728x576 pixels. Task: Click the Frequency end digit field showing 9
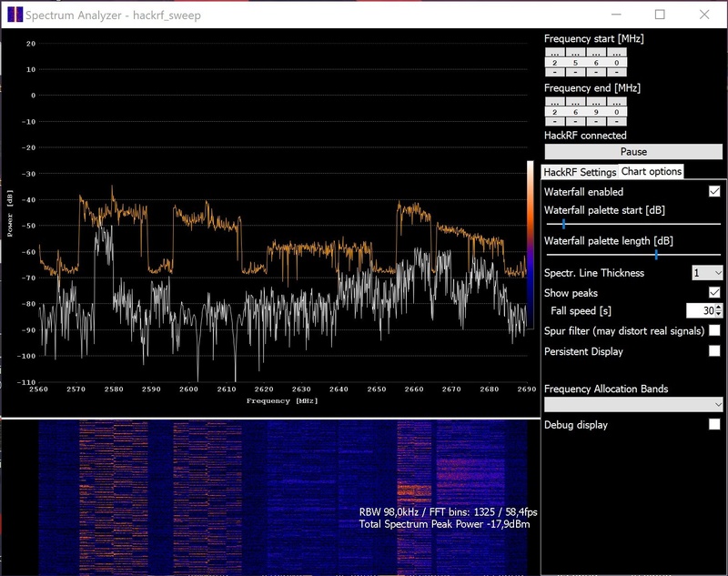click(x=596, y=112)
